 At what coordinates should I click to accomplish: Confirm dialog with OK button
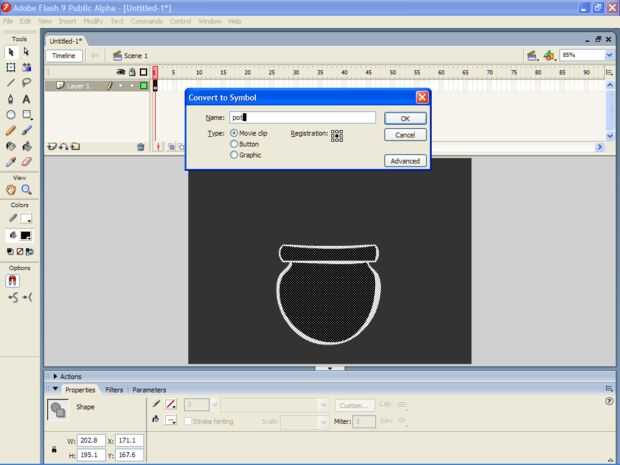tap(405, 118)
